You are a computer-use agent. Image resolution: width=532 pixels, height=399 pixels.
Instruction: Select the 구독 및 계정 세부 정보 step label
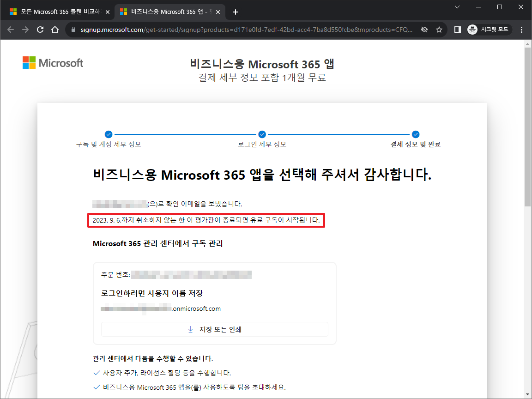point(109,145)
